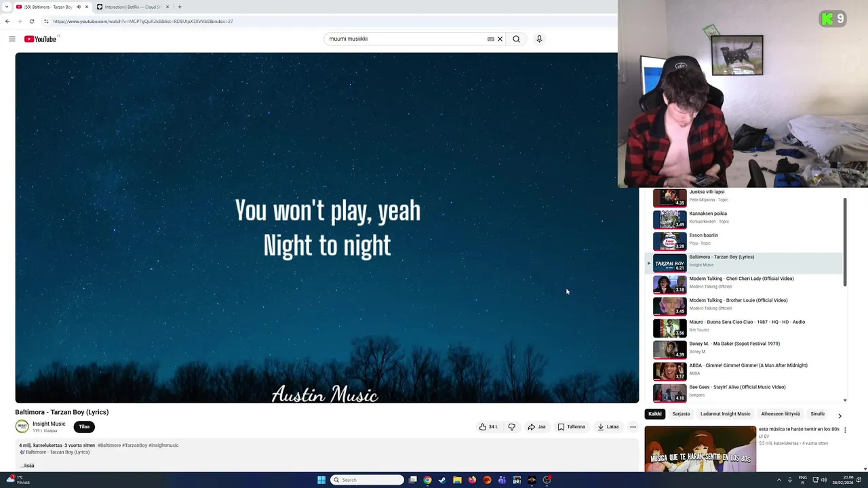Play Modern Talking Cheri Cheri Lady

[744, 284]
